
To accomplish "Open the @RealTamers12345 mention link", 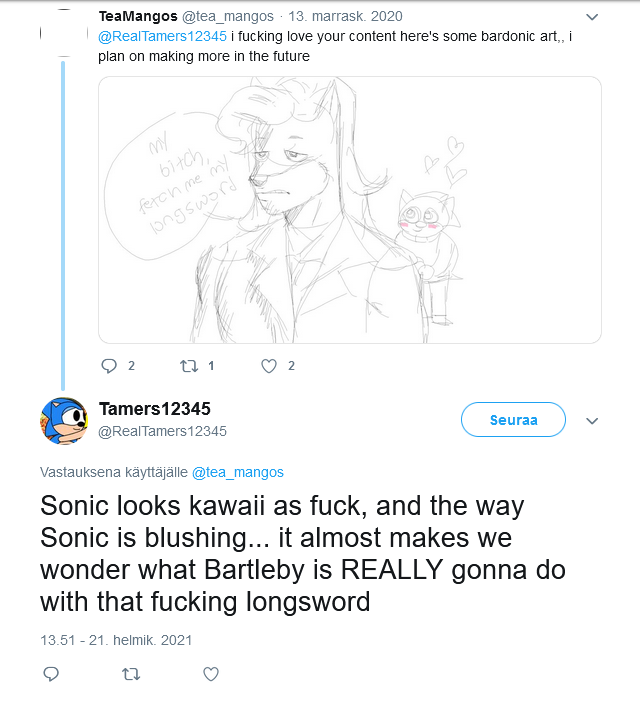I will [162, 37].
